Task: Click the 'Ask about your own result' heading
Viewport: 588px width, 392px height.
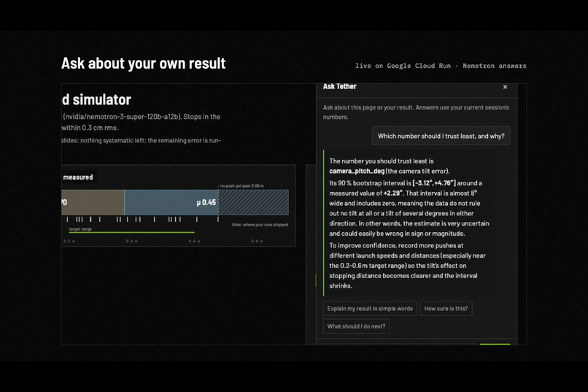Action: [143, 64]
